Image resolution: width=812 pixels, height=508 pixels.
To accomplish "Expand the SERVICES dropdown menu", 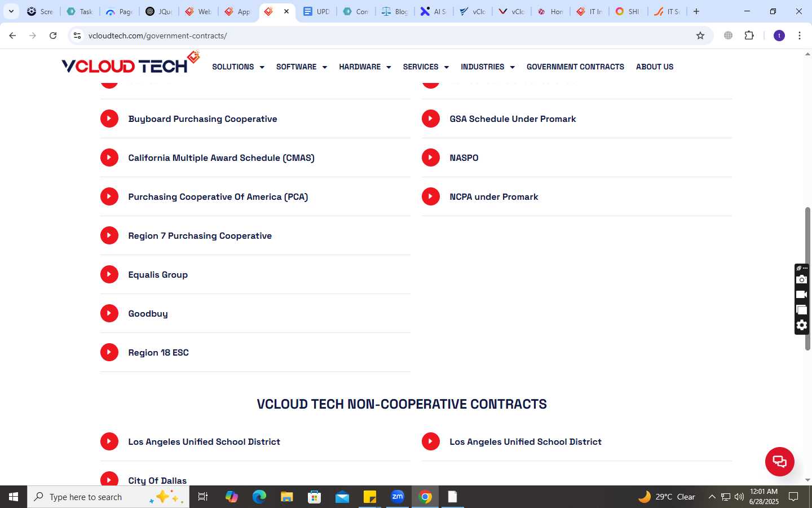I will pos(426,67).
